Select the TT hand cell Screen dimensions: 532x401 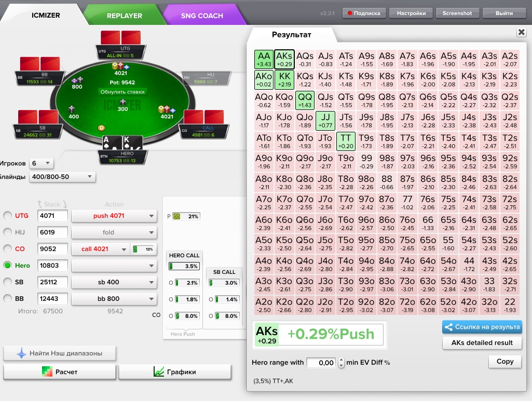346,141
